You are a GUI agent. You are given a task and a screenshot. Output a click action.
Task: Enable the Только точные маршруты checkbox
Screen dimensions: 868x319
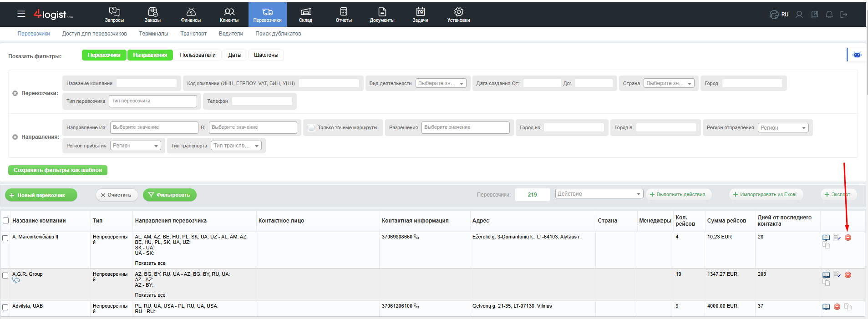click(x=312, y=128)
